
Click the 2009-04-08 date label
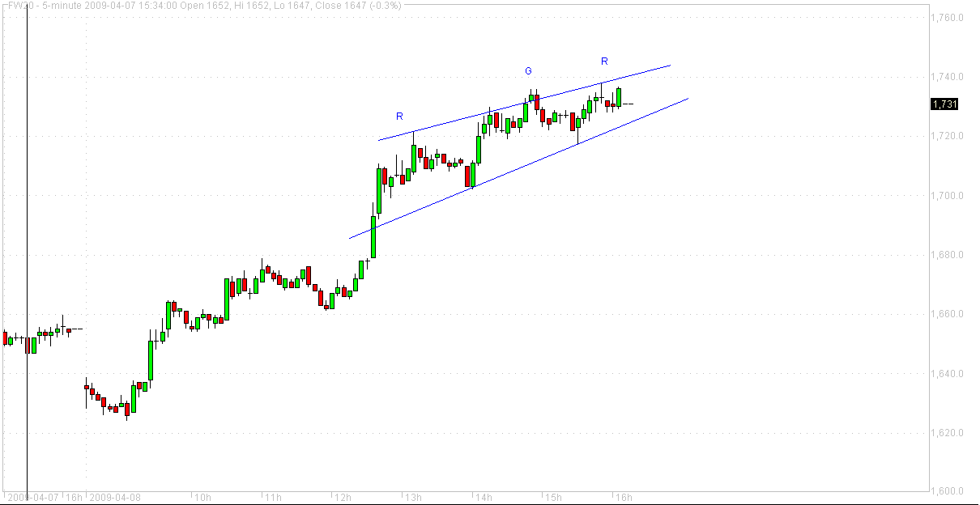[116, 497]
